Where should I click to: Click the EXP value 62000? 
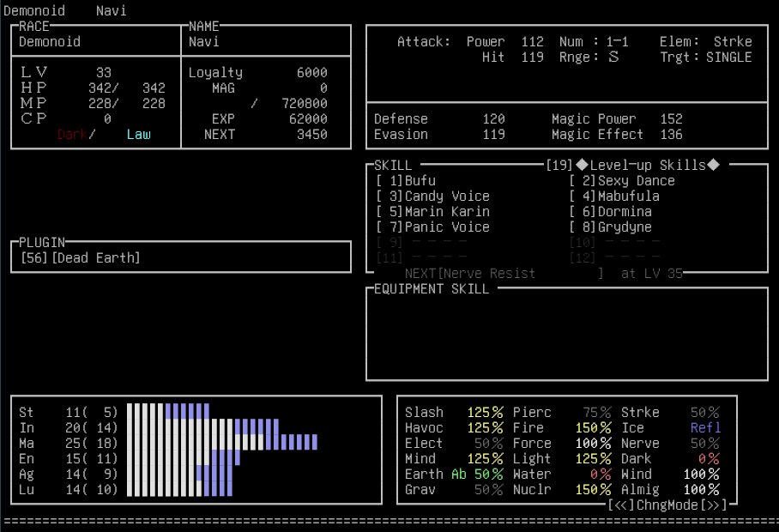pos(308,118)
